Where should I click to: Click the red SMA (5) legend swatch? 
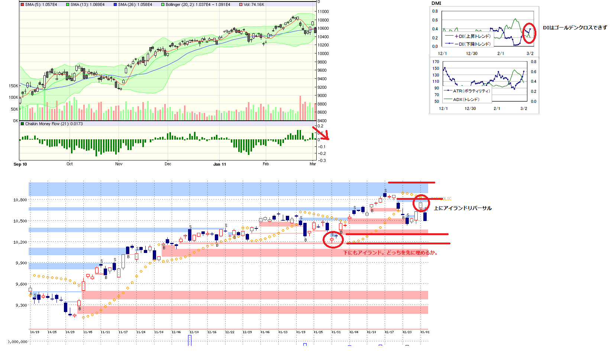click(22, 4)
